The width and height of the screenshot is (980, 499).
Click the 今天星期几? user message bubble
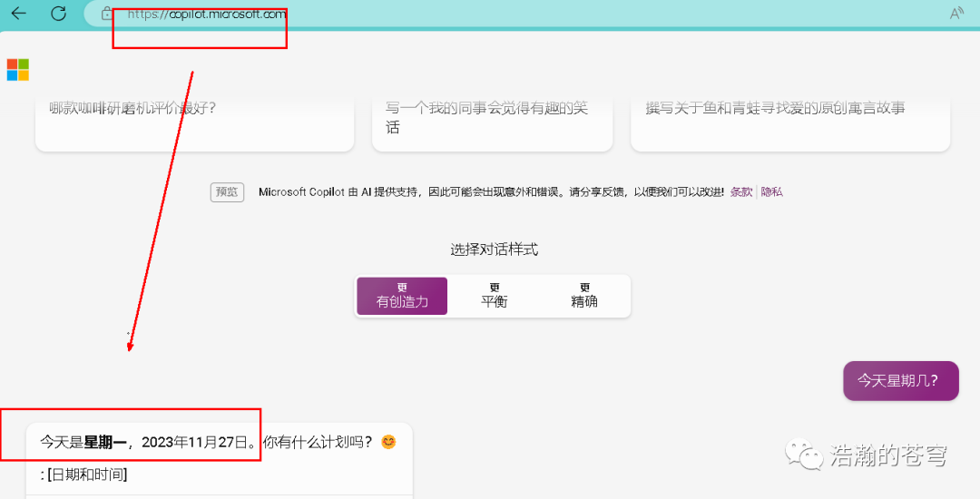901,380
